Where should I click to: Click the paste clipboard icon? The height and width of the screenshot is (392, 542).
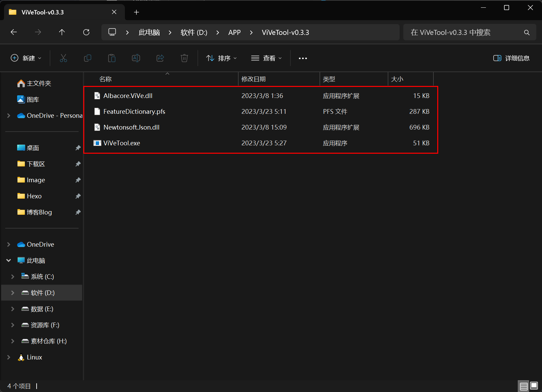[112, 58]
